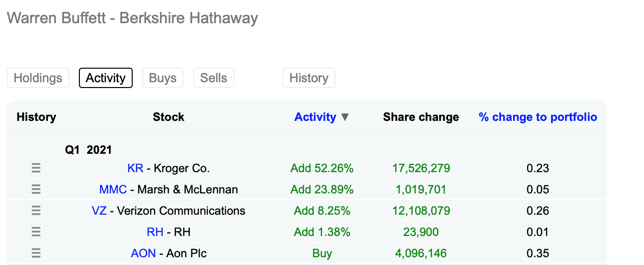Click the History column header
The height and width of the screenshot is (265, 644).
36,117
